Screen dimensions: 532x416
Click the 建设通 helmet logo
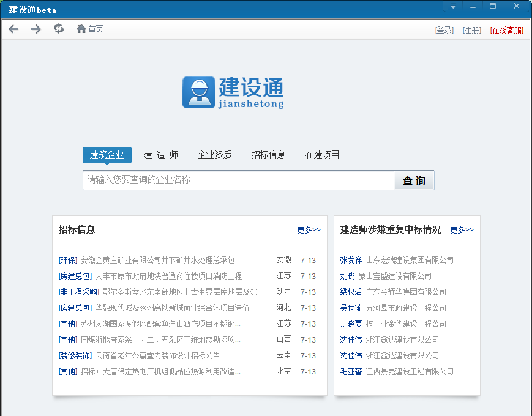click(198, 92)
